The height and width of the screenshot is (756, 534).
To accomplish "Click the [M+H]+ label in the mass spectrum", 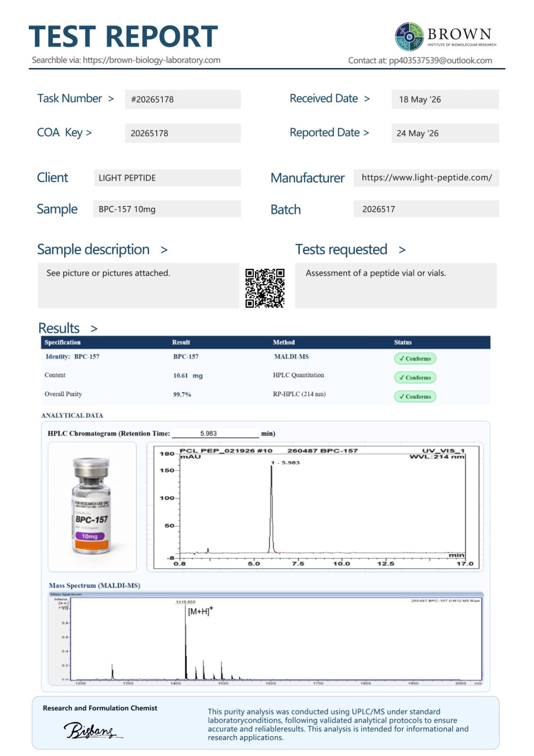I will pos(200,611).
